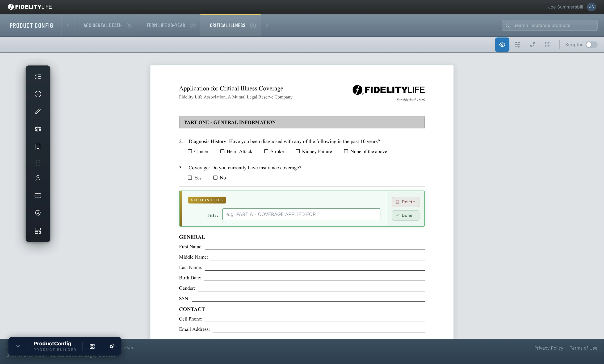The image size is (604, 364).
Task: Open the Product Config heading
Action: click(x=31, y=25)
